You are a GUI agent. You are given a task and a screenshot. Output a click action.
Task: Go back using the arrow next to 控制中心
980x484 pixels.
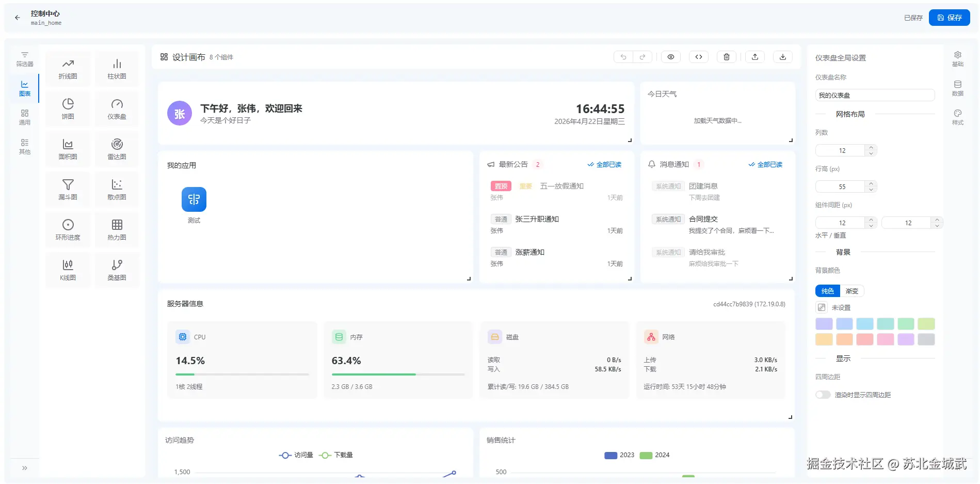(18, 18)
